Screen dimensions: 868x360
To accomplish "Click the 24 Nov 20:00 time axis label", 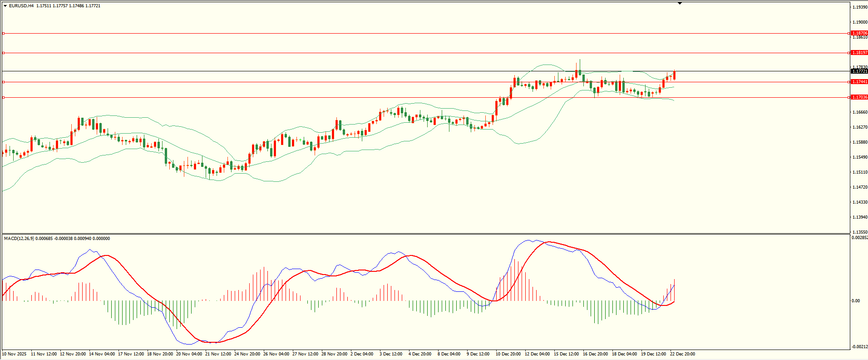I will [x=247, y=354].
